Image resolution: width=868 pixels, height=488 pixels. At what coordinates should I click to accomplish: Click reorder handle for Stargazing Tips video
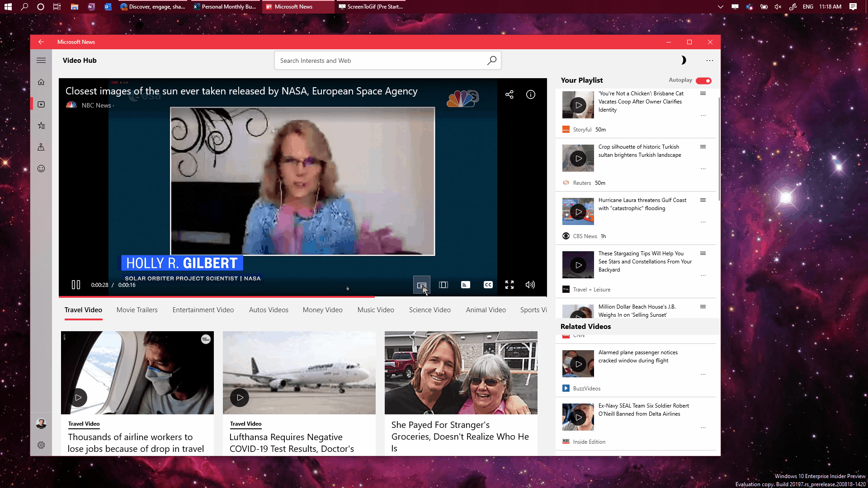click(x=703, y=253)
